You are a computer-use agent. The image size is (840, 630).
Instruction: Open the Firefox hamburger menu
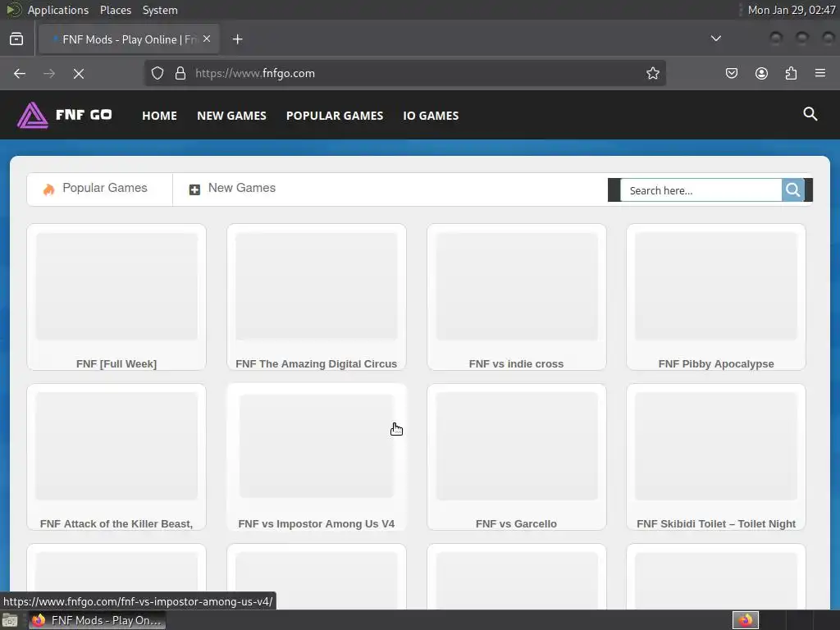coord(820,73)
